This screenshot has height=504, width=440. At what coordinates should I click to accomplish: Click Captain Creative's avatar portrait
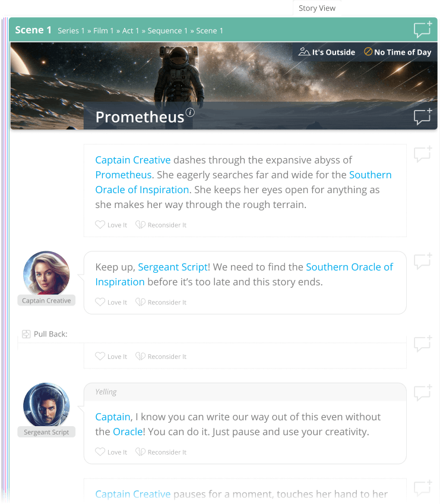tap(46, 273)
